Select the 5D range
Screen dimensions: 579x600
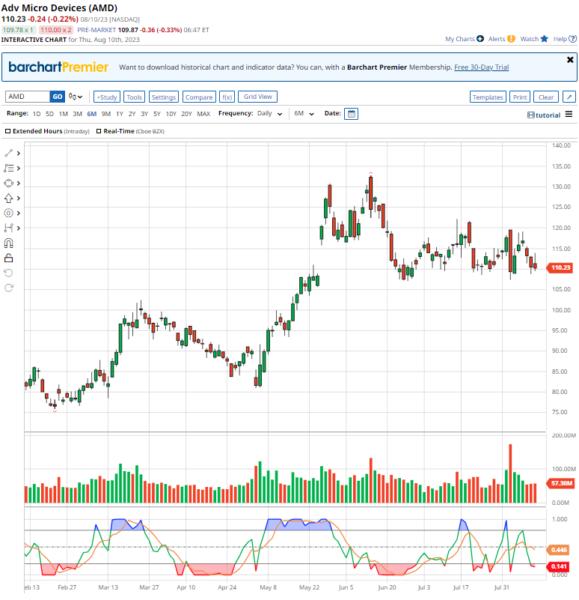point(50,114)
